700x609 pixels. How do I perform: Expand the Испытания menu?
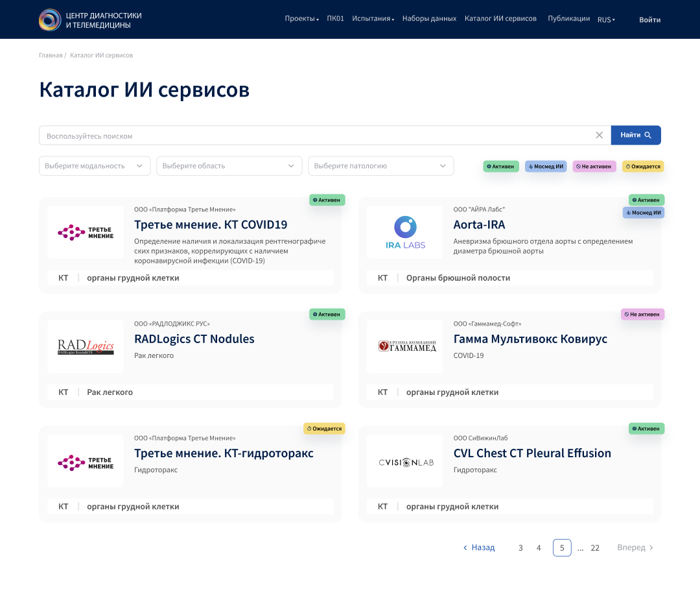tap(373, 19)
